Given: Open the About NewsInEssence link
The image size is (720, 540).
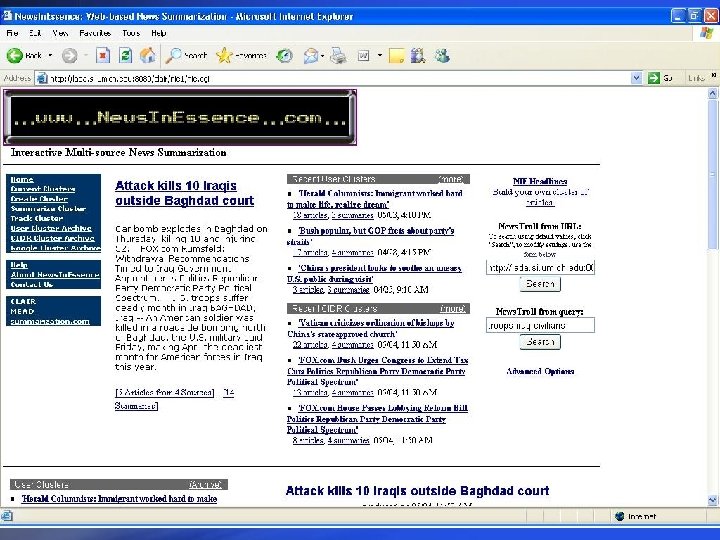Looking at the screenshot, I should [x=55, y=275].
